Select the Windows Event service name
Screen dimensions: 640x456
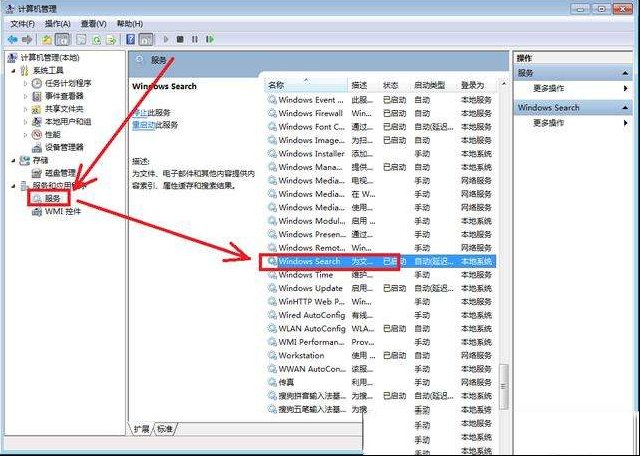(x=311, y=100)
